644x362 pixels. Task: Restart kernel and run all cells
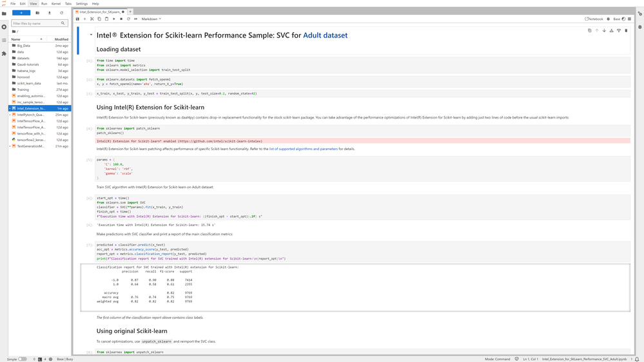click(135, 19)
